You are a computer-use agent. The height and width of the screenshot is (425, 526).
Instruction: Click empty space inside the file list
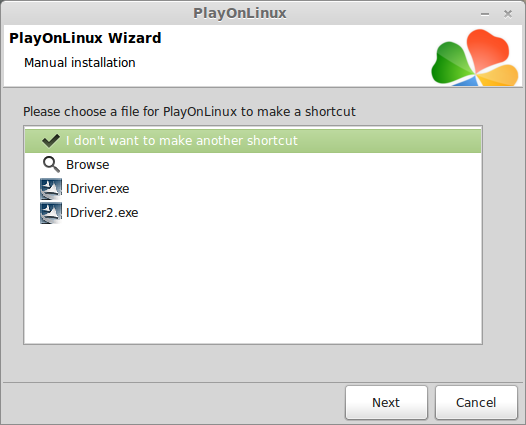coord(253,282)
